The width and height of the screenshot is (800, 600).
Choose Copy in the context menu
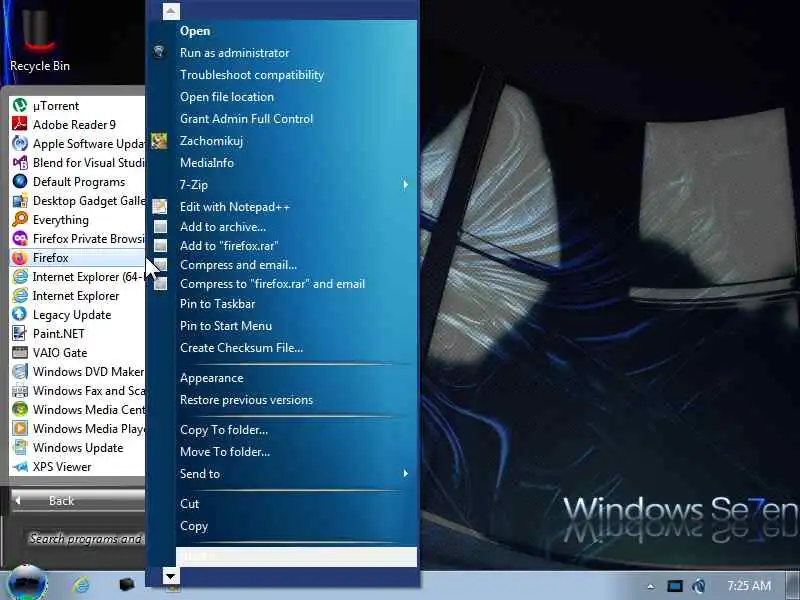[194, 526]
